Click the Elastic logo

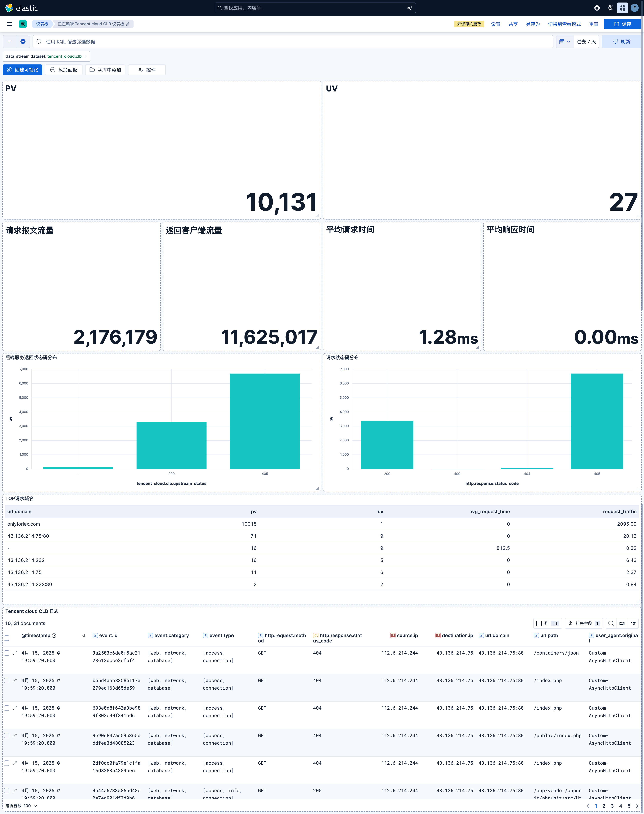pyautogui.click(x=21, y=8)
